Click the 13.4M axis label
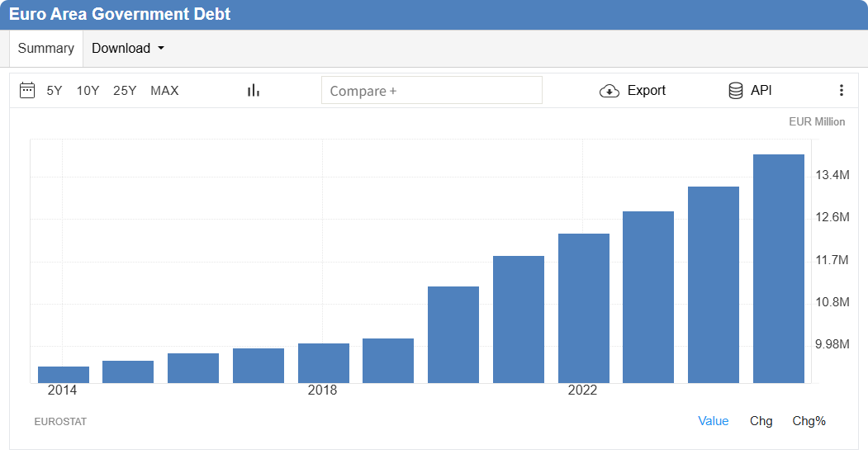This screenshot has width=868, height=459. 832,175
